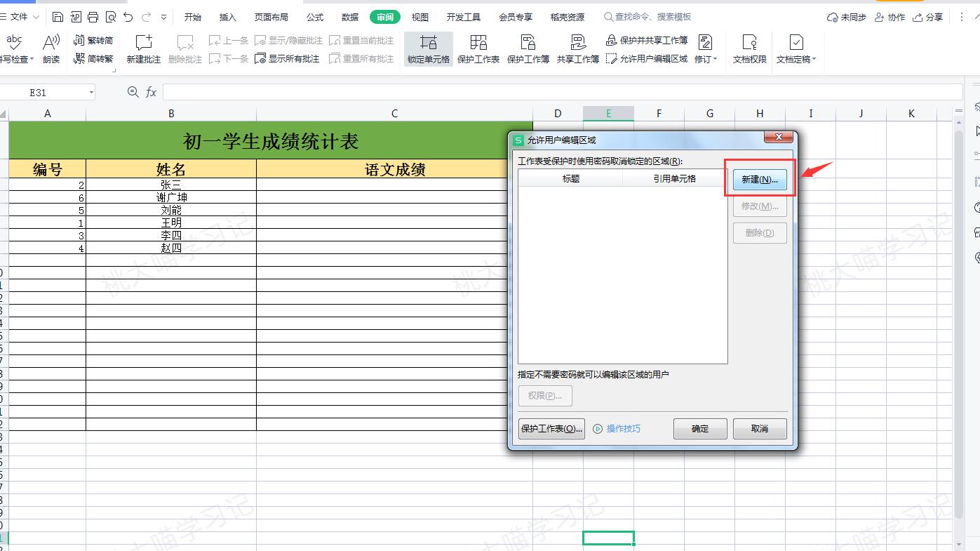Screen dimensions: 980x551
Task: Click 保护工作表(O)... button in dialog
Action: (x=551, y=428)
